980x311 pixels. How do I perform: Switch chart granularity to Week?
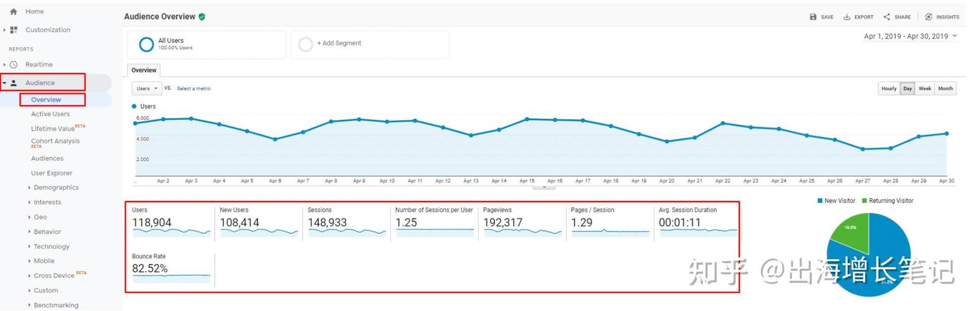click(x=925, y=88)
